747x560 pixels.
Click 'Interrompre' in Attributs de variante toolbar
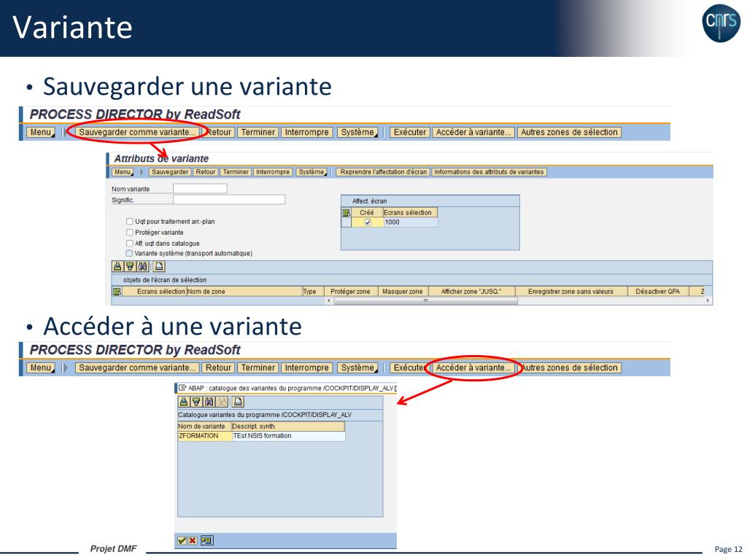(273, 172)
